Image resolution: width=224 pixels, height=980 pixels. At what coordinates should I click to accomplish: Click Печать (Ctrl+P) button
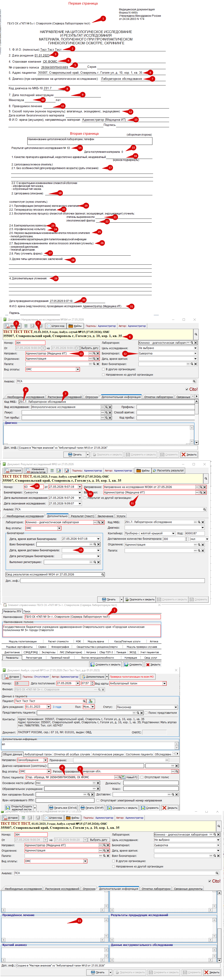pyautogui.click(x=92, y=808)
